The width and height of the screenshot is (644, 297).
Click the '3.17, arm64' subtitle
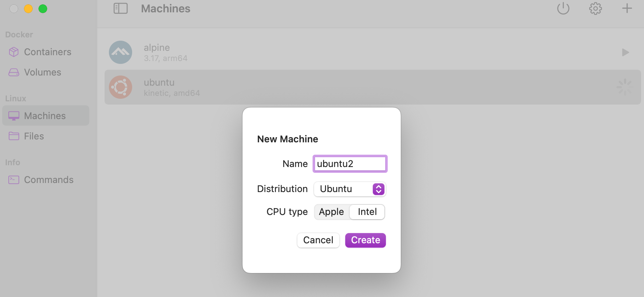(x=166, y=58)
